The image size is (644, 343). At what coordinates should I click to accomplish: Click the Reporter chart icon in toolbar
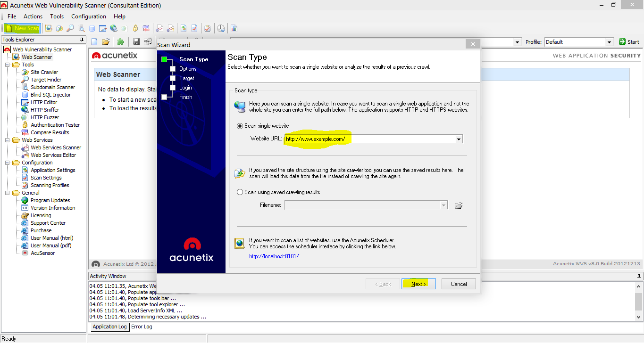click(234, 28)
